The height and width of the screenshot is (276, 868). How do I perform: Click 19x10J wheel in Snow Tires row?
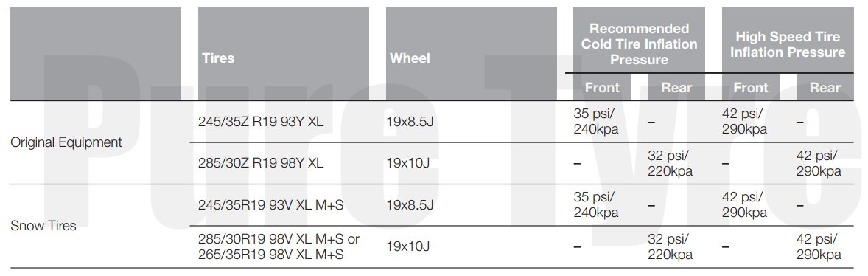(x=408, y=246)
